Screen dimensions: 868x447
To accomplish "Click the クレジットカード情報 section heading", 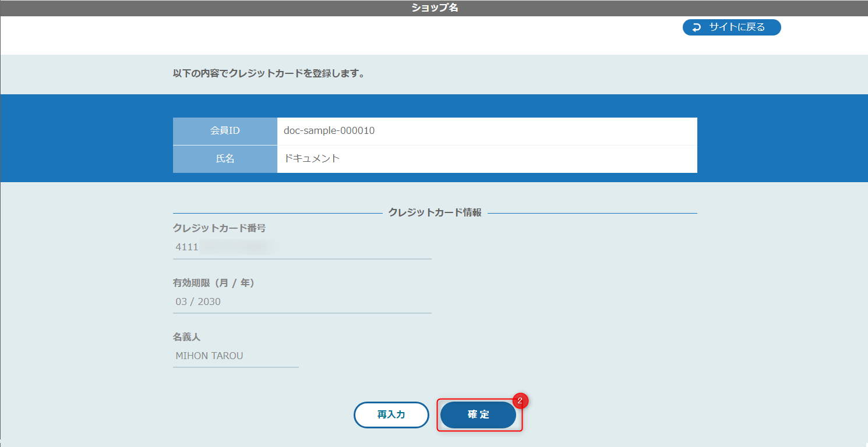I will 435,213.
